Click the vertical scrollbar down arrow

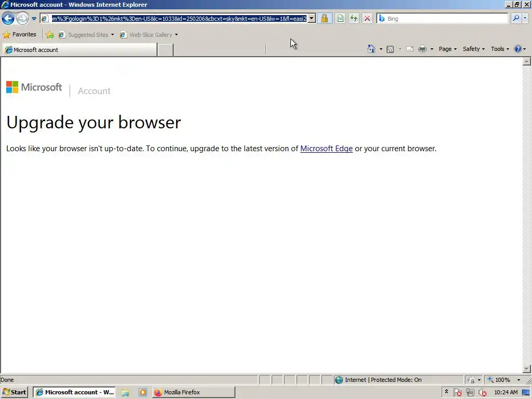[527, 368]
